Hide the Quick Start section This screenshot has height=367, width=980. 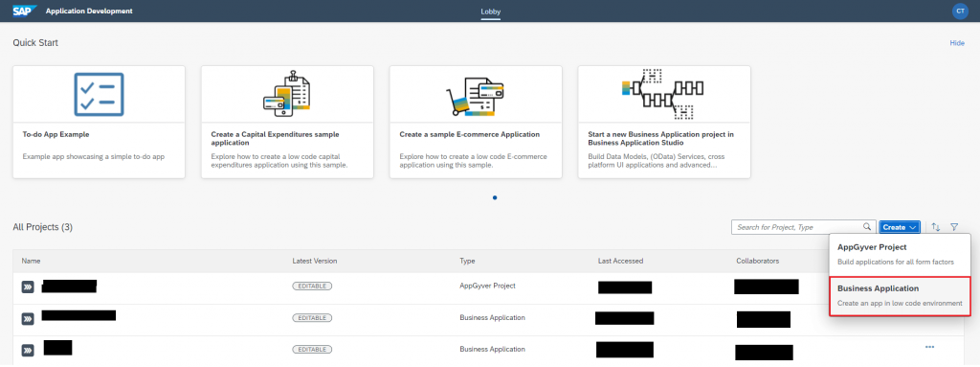957,42
